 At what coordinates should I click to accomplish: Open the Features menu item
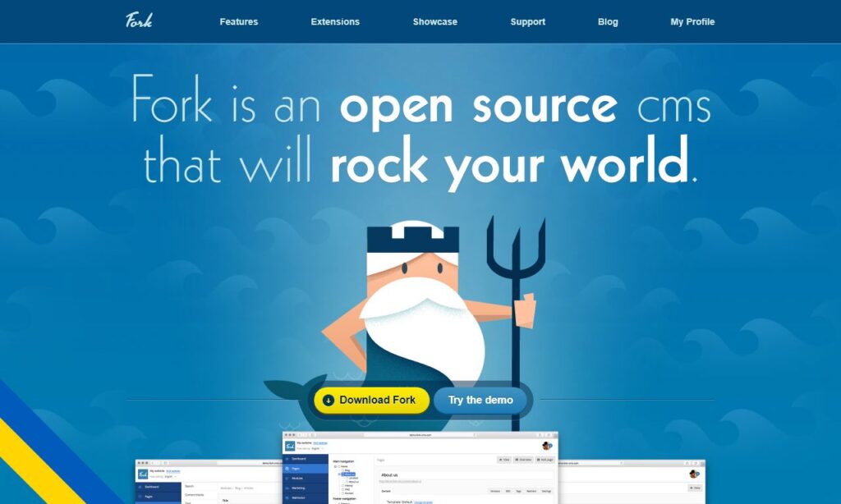pyautogui.click(x=239, y=22)
